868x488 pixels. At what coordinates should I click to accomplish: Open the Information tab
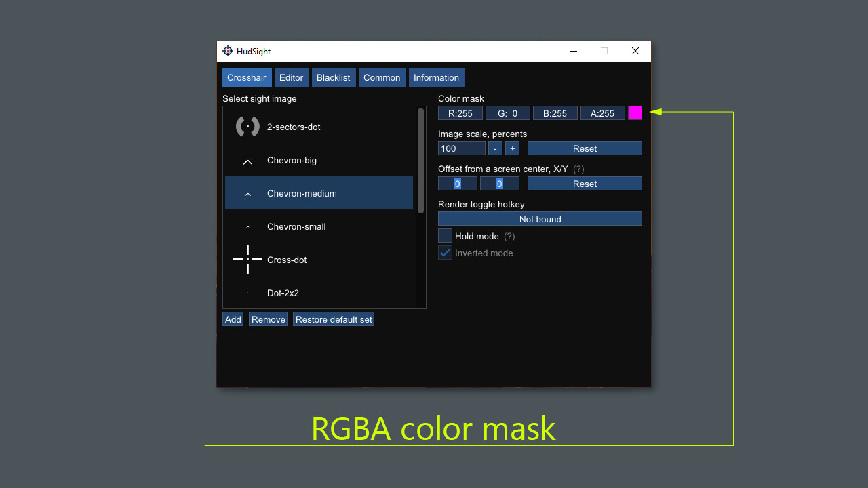[436, 77]
